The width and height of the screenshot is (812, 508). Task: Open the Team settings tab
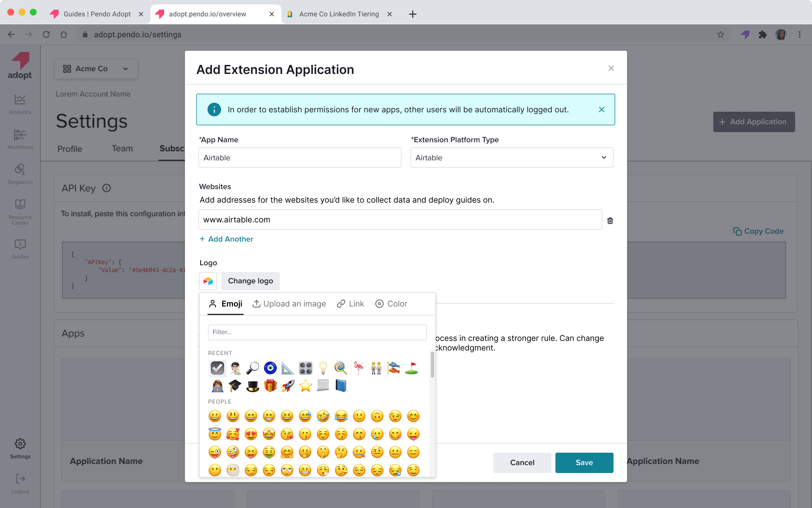pos(122,148)
